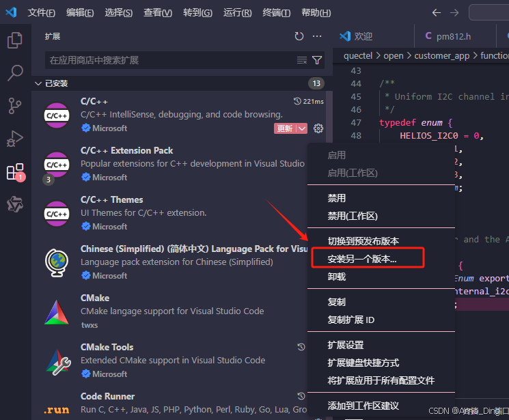Click the title bar command center box
The height and width of the screenshot is (420, 509).
(489, 13)
